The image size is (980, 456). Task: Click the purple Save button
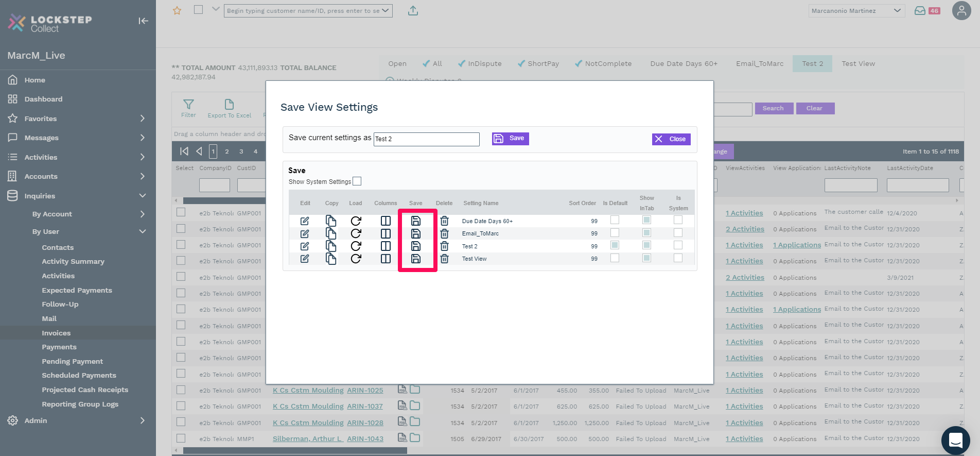point(510,139)
